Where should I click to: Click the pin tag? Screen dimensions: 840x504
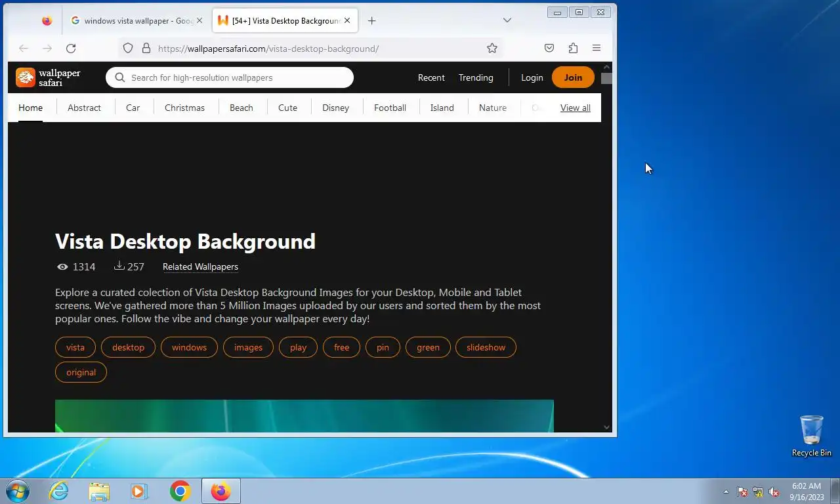383,347
